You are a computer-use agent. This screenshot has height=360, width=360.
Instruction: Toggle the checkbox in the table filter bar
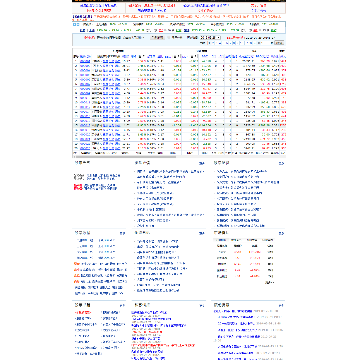[x=168, y=38]
